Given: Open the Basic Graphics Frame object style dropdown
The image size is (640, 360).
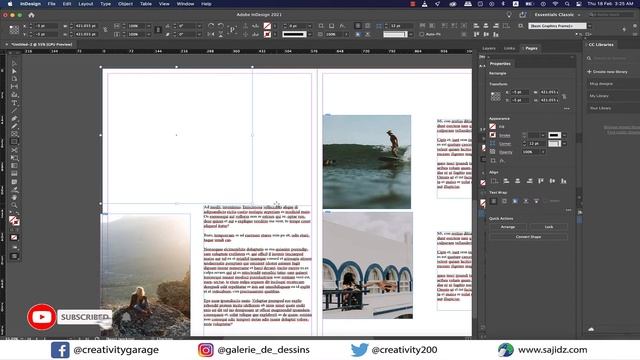Looking at the screenshot, I should (589, 26).
